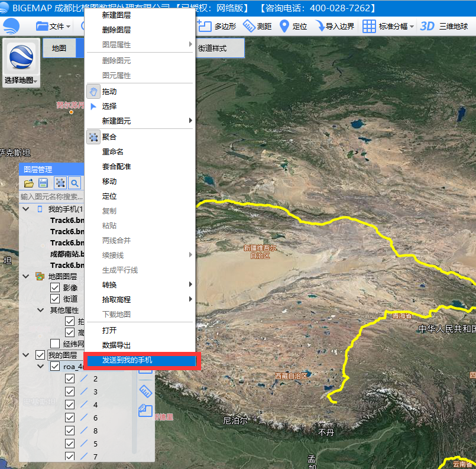Screen dimensions: 476x469
Task: Click the Google Earth globe thumbnail
Action: pyautogui.click(x=21, y=57)
